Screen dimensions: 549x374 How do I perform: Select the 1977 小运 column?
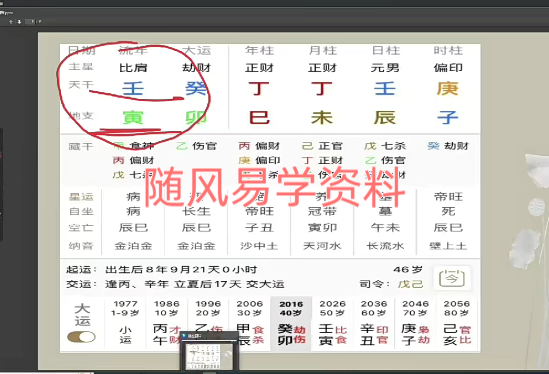coord(125,323)
